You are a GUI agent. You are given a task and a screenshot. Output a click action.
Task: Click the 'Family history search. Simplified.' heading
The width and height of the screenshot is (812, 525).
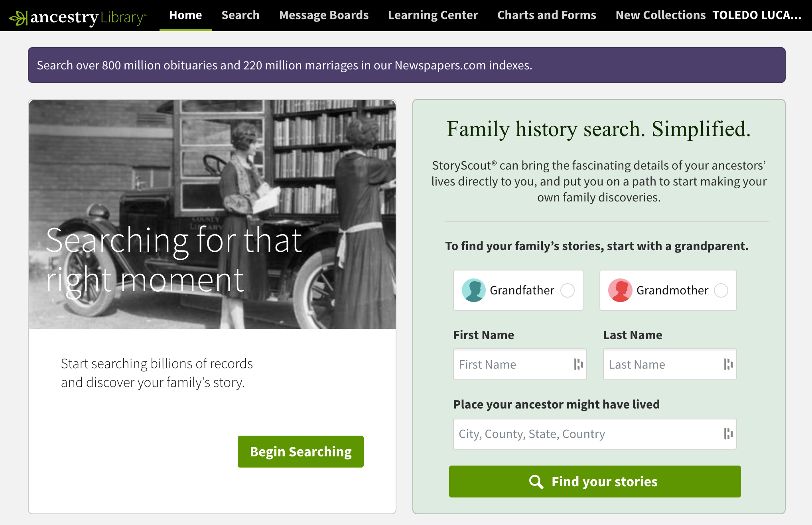click(599, 129)
